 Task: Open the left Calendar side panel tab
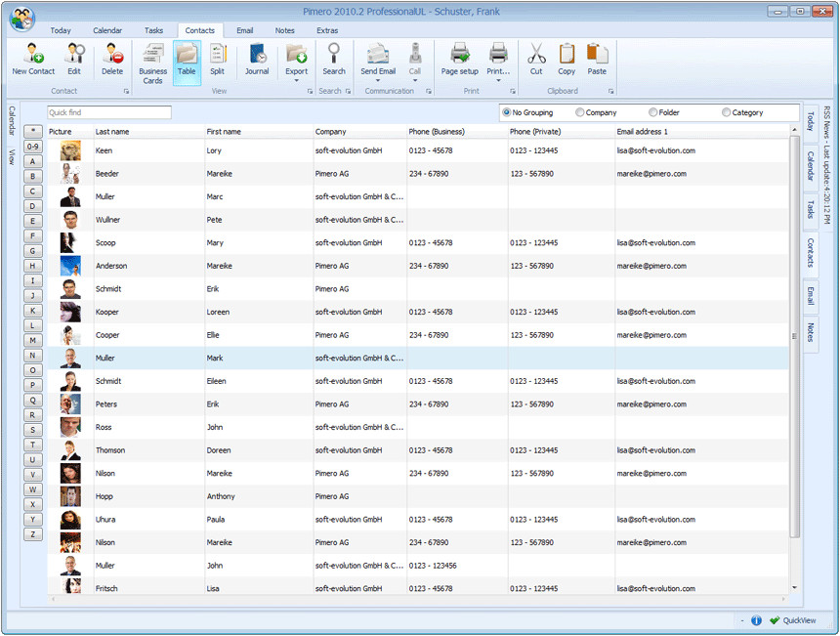point(12,120)
